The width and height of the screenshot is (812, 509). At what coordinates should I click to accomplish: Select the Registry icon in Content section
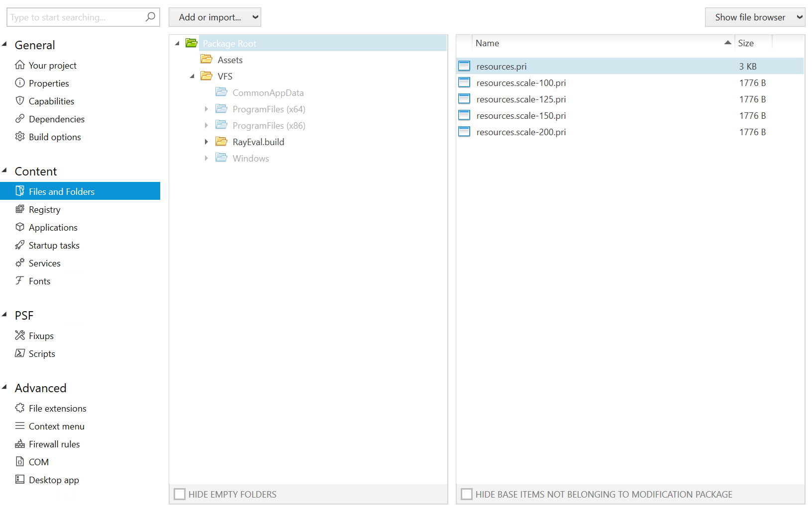20,209
